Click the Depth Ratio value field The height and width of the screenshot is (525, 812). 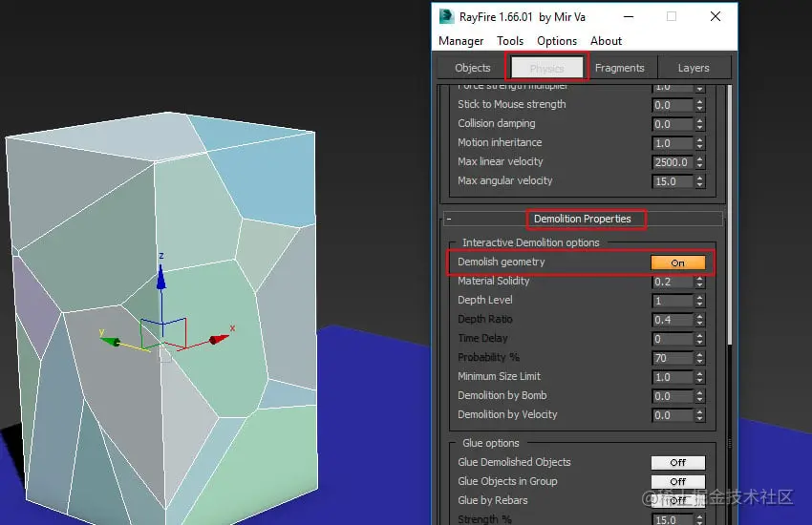click(x=673, y=320)
